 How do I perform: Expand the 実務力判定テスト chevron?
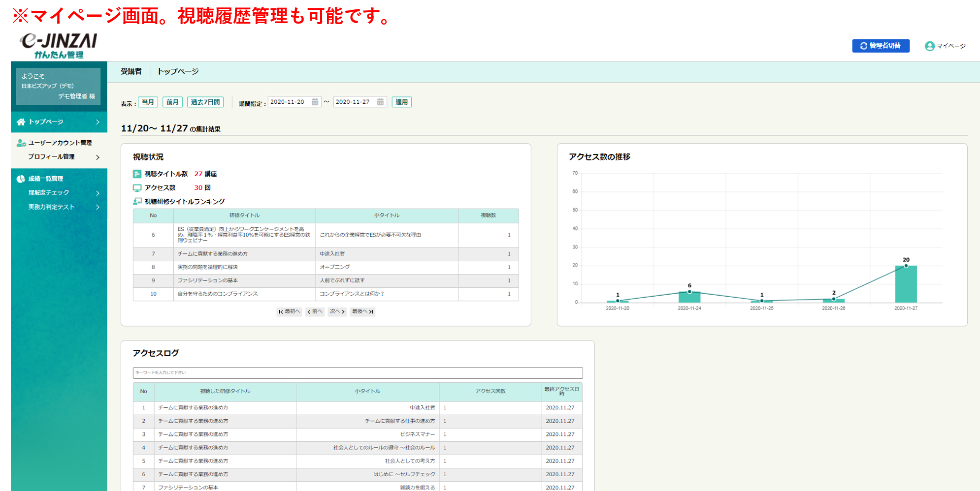click(x=98, y=207)
